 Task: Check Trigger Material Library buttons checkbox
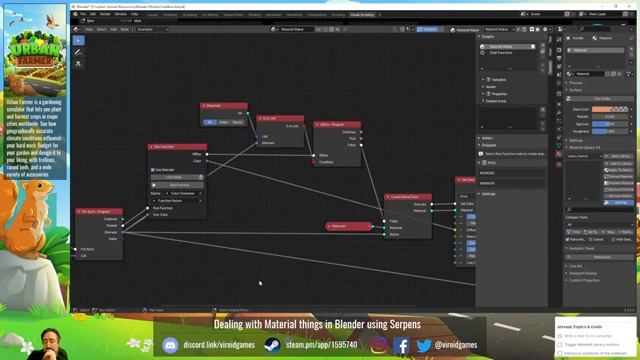click(560, 344)
